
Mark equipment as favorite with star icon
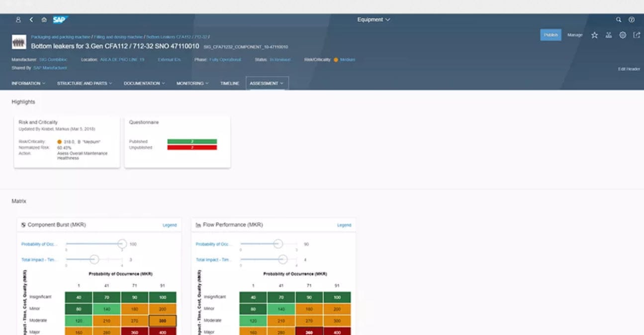tap(594, 35)
